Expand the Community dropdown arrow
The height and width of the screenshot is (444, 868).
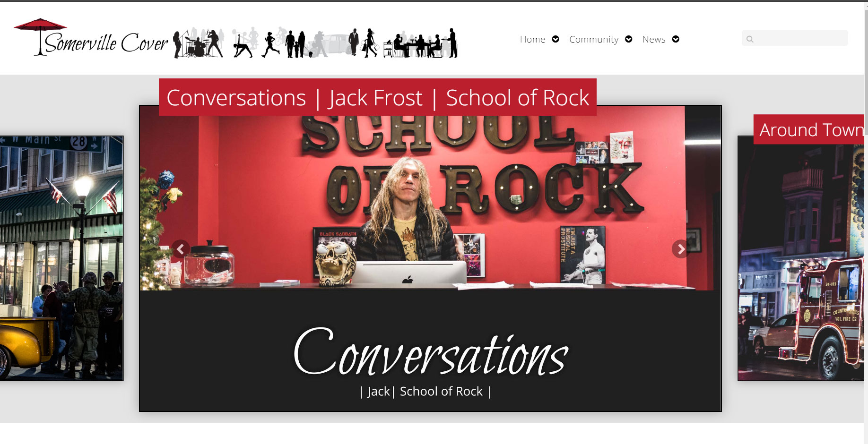pos(629,39)
